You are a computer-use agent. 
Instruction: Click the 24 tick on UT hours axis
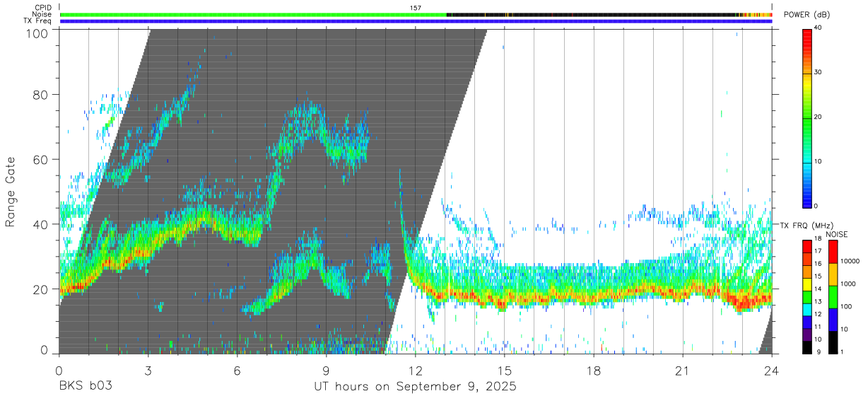772,370
